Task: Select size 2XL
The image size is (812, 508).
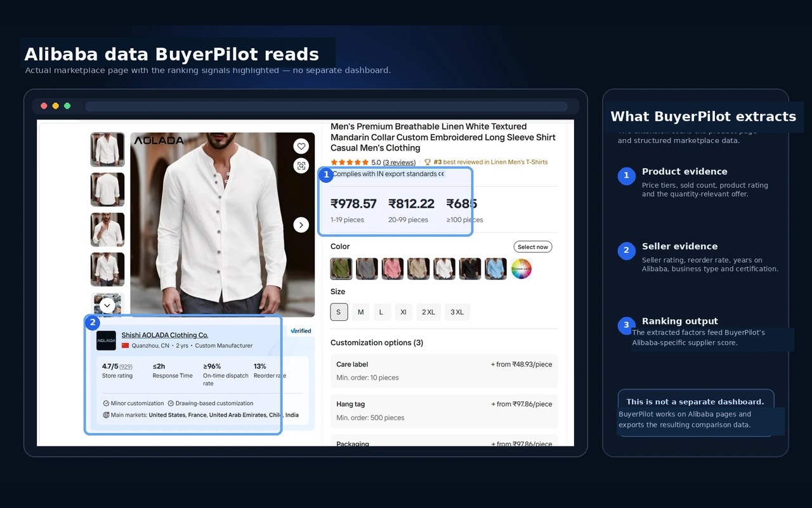Action: pos(428,312)
